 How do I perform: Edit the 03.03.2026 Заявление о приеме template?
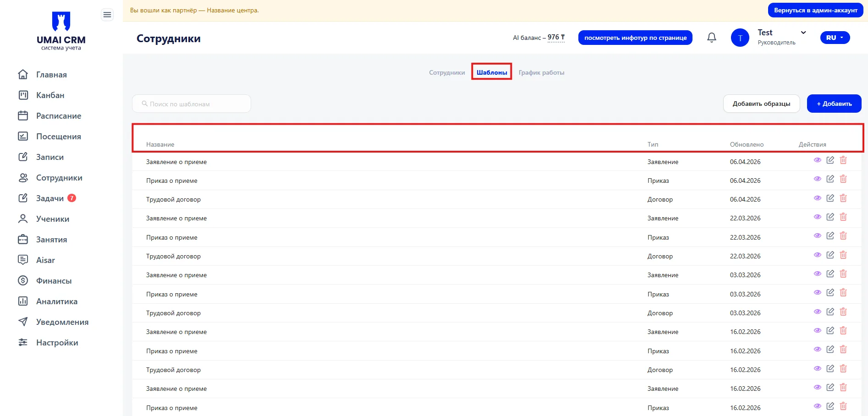(830, 274)
